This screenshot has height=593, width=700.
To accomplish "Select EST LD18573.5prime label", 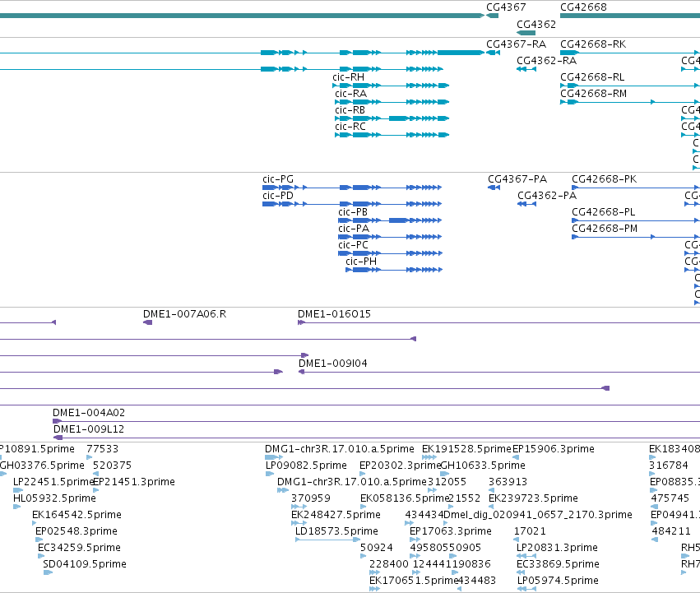I will (x=336, y=531).
